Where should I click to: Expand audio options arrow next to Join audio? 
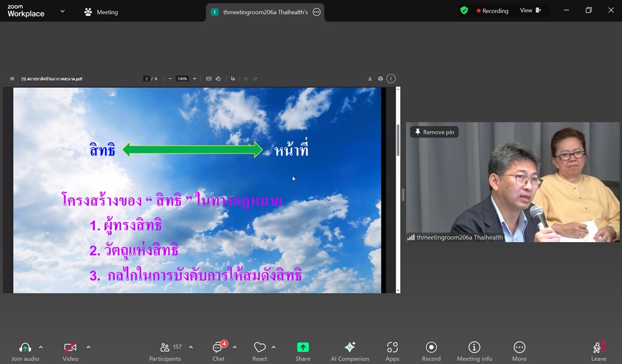pyautogui.click(x=41, y=348)
